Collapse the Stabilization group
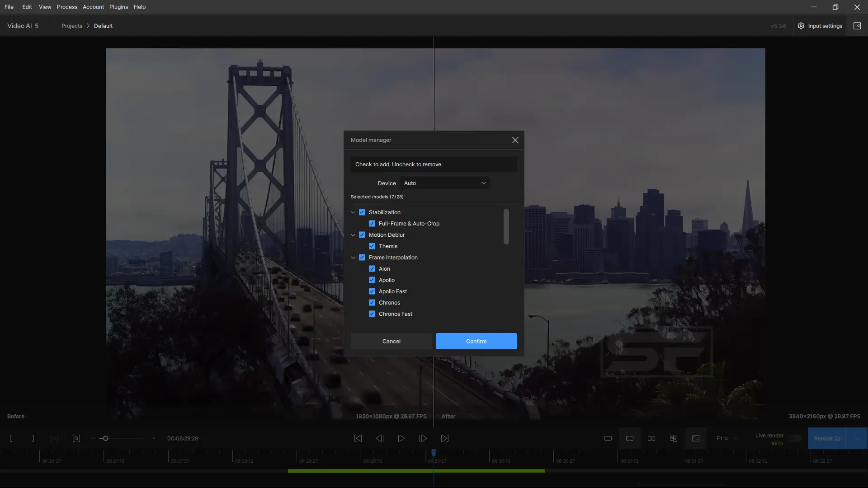 coord(353,212)
